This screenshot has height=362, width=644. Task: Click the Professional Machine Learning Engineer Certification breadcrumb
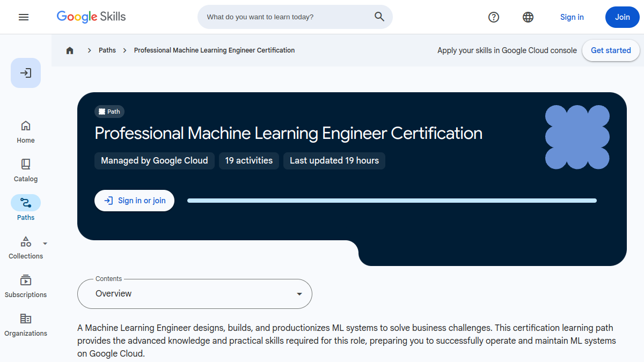(214, 50)
